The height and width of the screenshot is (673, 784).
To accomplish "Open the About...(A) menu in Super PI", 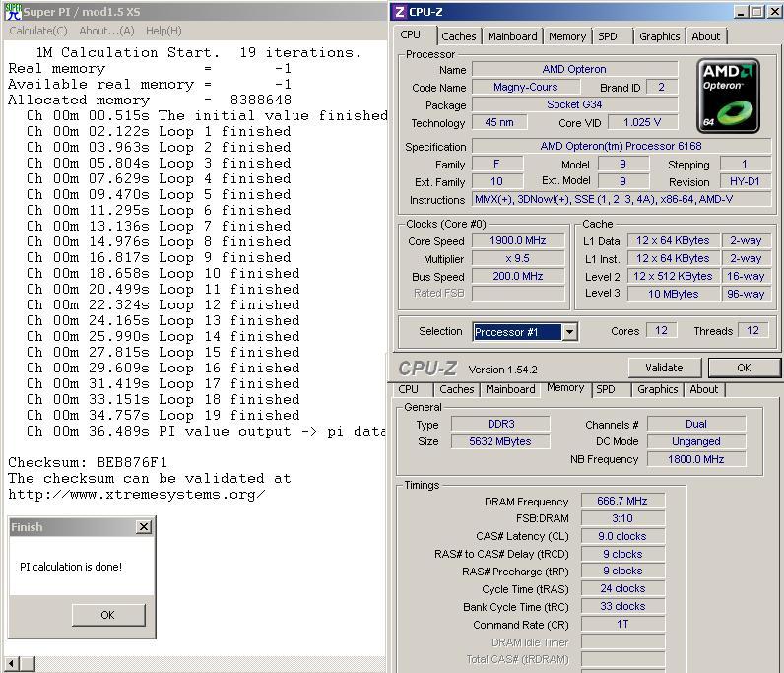I will point(106,31).
